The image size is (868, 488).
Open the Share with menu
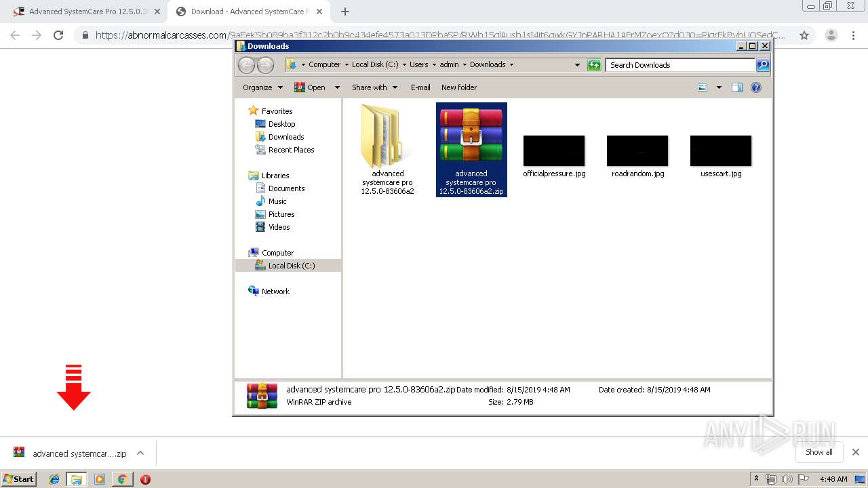click(374, 87)
